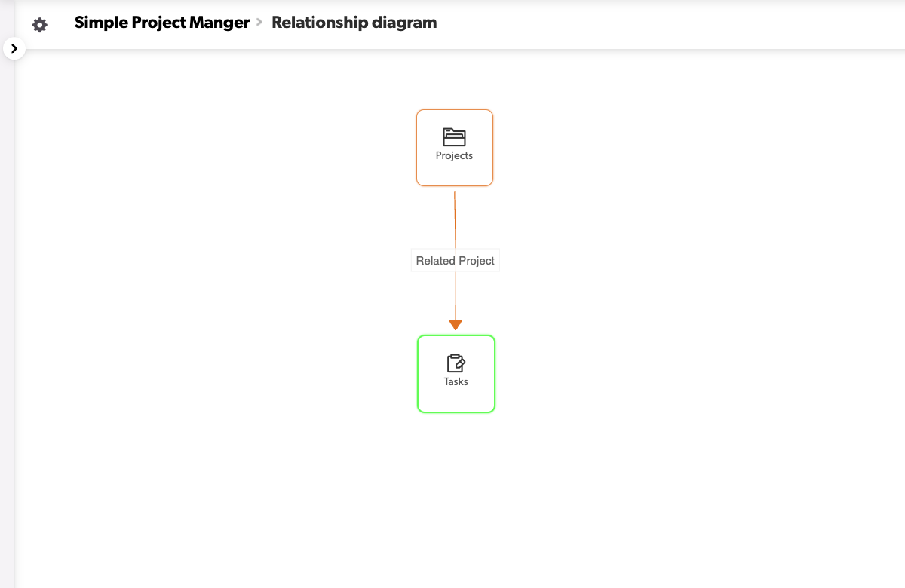Go to Simple Project Manger breadcrumb
The image size is (905, 588).
coord(161,23)
